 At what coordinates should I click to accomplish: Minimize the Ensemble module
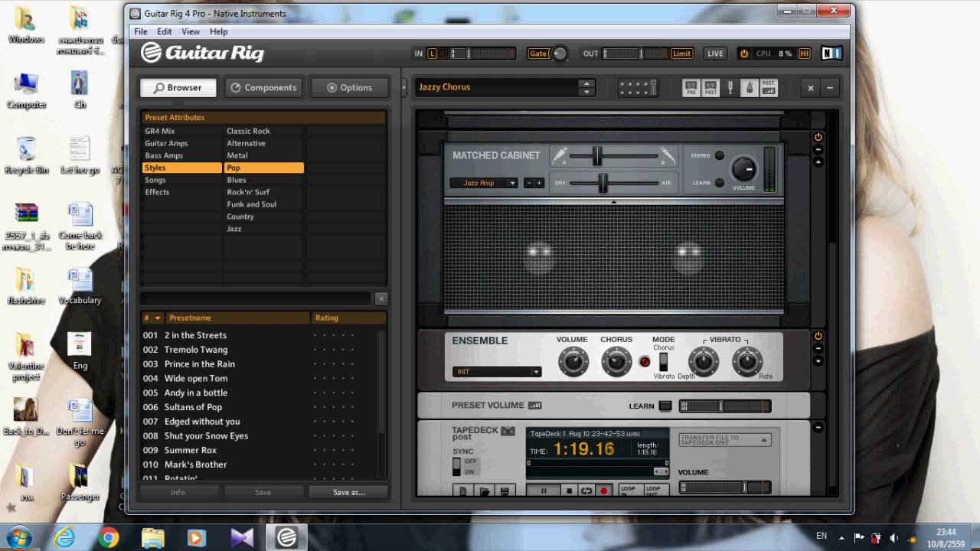coord(818,349)
